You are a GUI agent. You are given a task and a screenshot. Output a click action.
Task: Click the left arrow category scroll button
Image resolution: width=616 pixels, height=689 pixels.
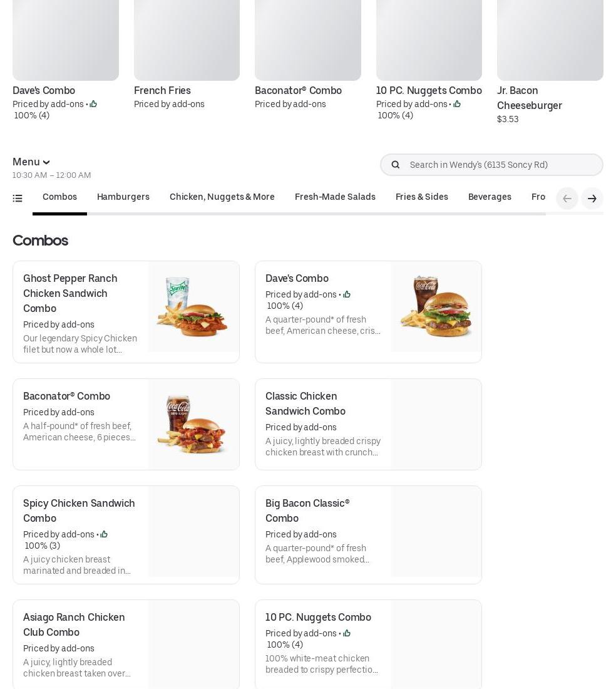point(567,199)
